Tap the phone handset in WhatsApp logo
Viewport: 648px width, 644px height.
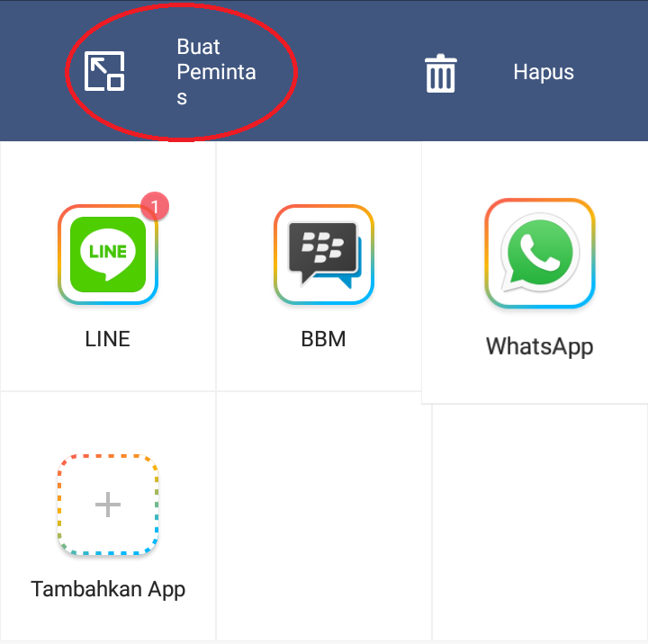[540, 252]
